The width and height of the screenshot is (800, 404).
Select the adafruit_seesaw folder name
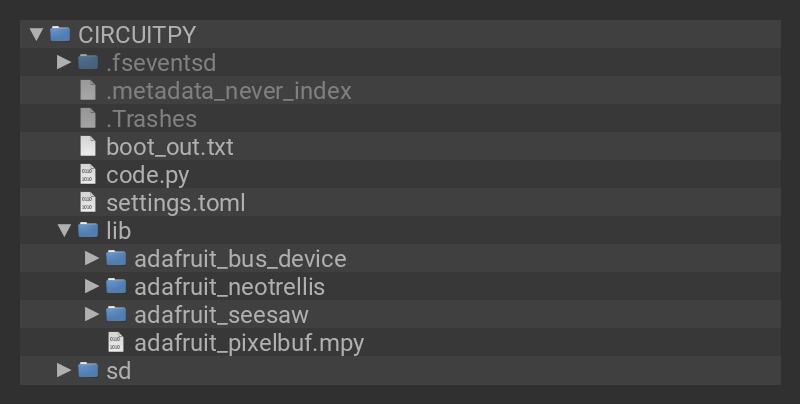click(x=221, y=315)
